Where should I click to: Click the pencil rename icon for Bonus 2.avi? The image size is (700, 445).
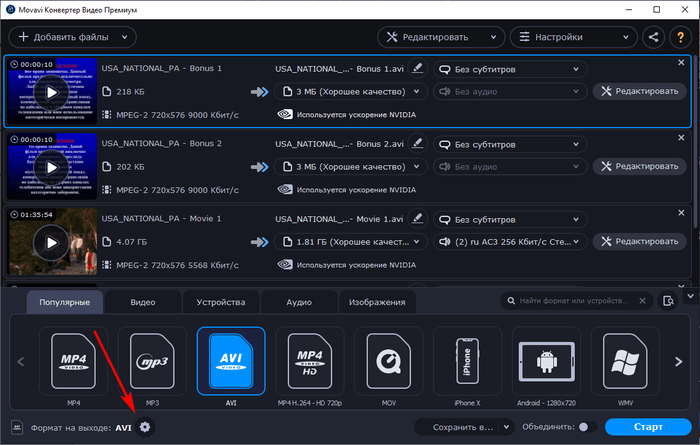(417, 143)
